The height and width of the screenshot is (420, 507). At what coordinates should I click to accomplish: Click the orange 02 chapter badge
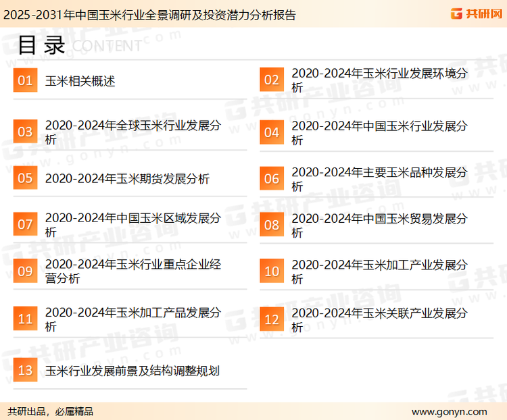[x=271, y=80]
